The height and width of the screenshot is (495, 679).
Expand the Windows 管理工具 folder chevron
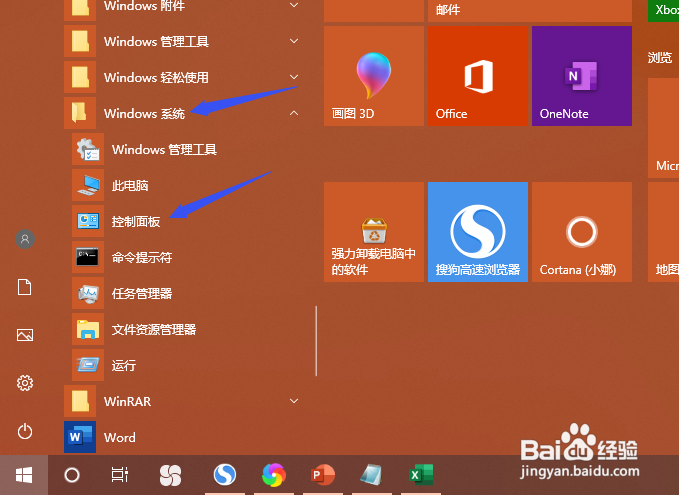294,41
